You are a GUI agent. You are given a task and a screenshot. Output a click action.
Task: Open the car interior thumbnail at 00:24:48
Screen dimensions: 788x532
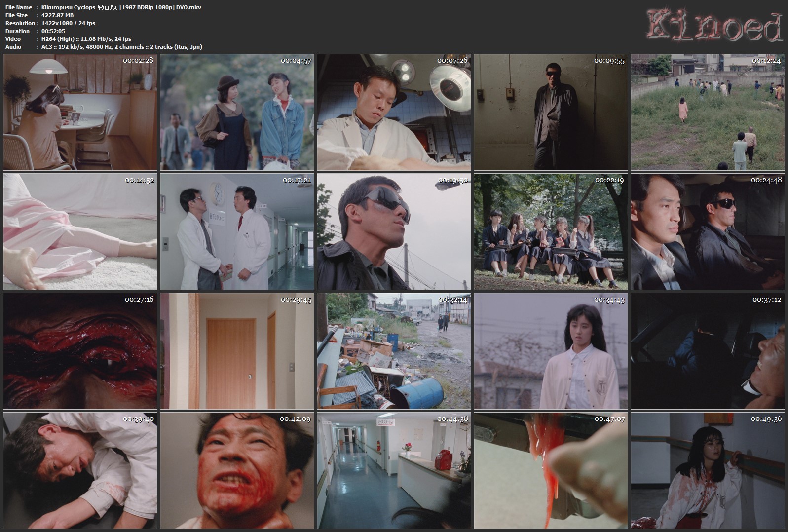708,232
